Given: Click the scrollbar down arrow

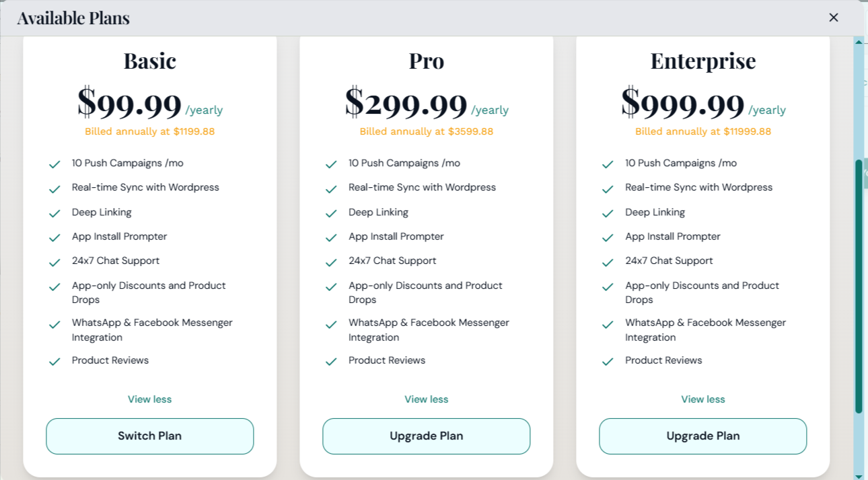Looking at the screenshot, I should point(859,475).
